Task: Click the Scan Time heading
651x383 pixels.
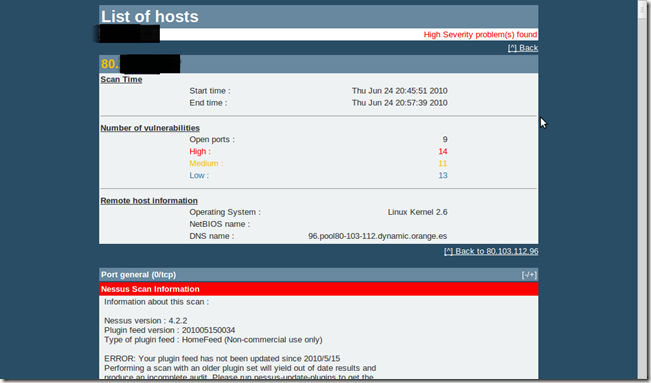Action: [121, 79]
